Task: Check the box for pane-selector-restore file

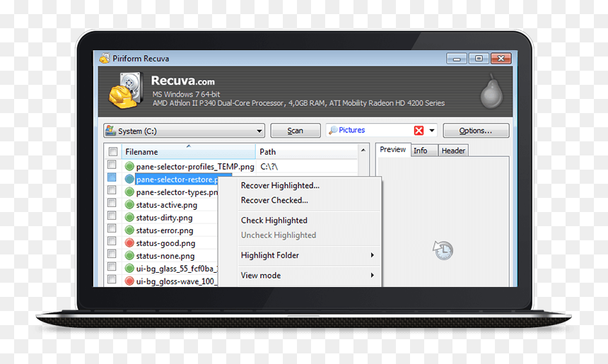Action: pyautogui.click(x=112, y=177)
